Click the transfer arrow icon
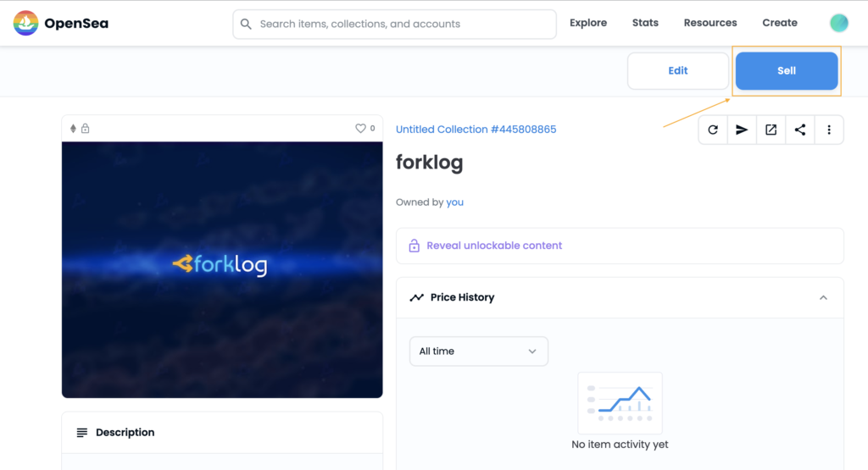This screenshot has height=470, width=868. coord(742,130)
